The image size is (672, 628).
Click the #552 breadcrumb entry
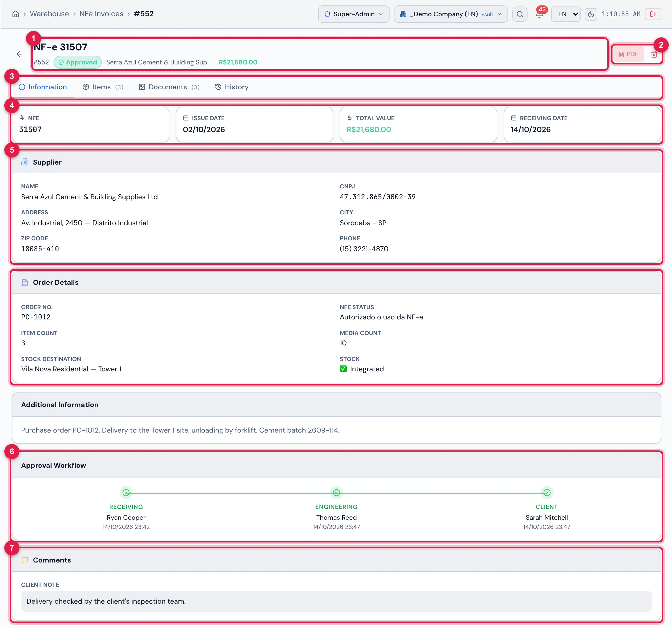coord(144,14)
